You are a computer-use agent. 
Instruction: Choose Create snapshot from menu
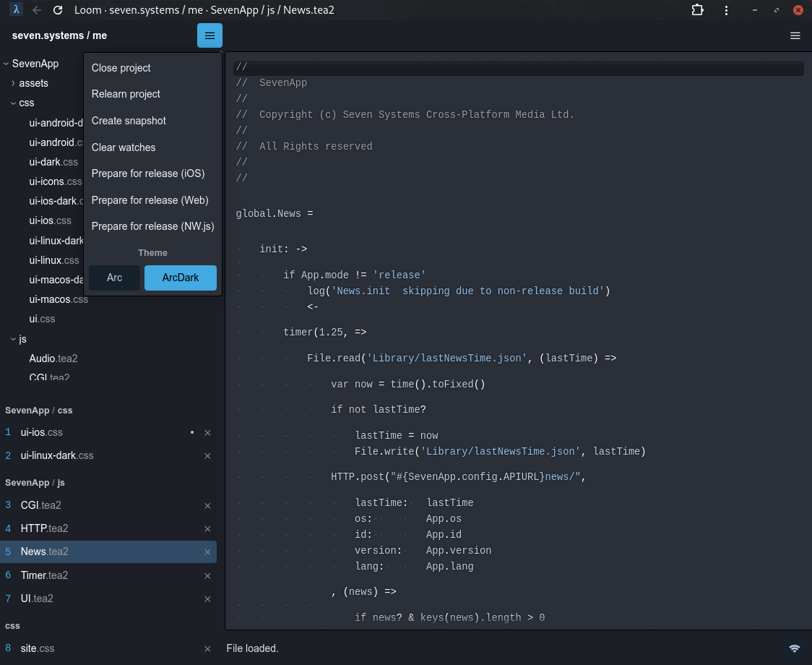tap(129, 121)
